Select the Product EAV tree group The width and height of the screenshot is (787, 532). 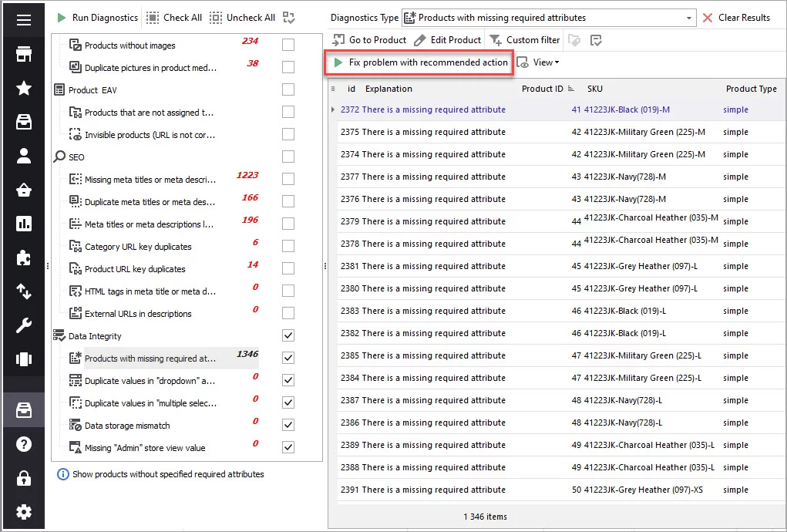[x=92, y=90]
